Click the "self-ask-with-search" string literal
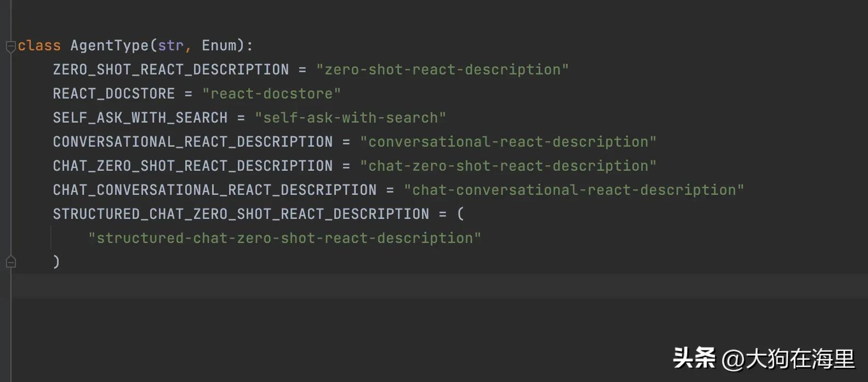 click(x=350, y=118)
